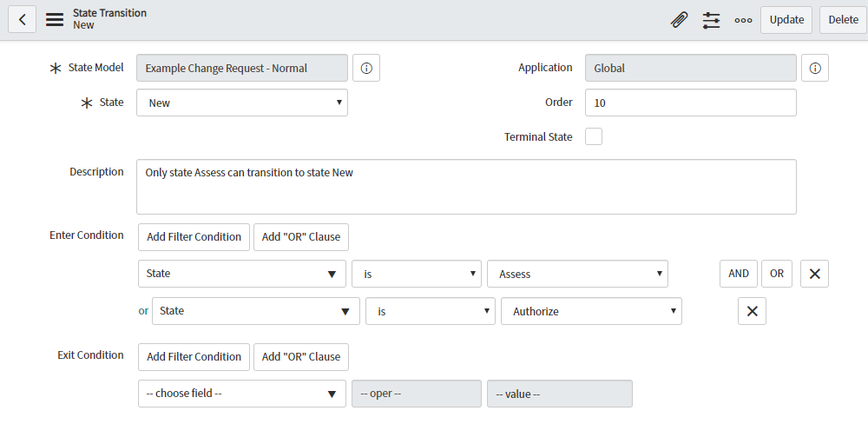Open the hamburger context menu
The height and width of the screenshot is (424, 868).
pos(54,20)
